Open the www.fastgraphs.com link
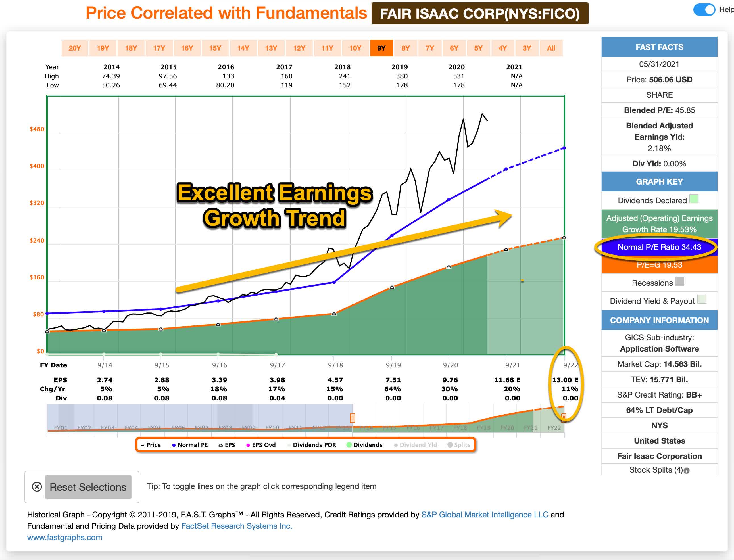 point(65,537)
